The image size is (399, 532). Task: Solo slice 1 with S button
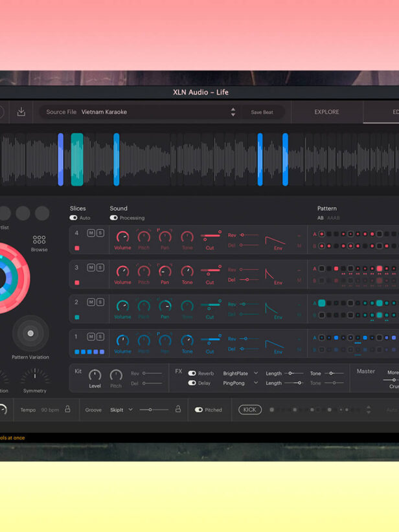(100, 337)
